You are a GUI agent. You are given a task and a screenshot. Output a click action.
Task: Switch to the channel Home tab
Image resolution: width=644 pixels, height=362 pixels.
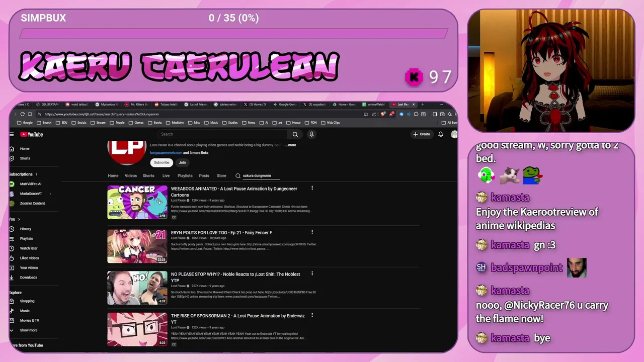[x=113, y=176]
